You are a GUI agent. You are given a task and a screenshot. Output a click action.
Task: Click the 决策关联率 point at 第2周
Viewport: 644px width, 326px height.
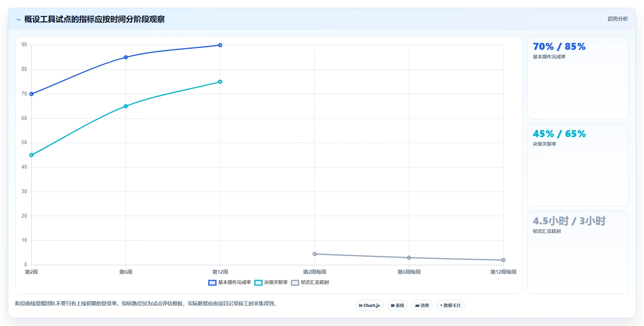click(x=32, y=155)
